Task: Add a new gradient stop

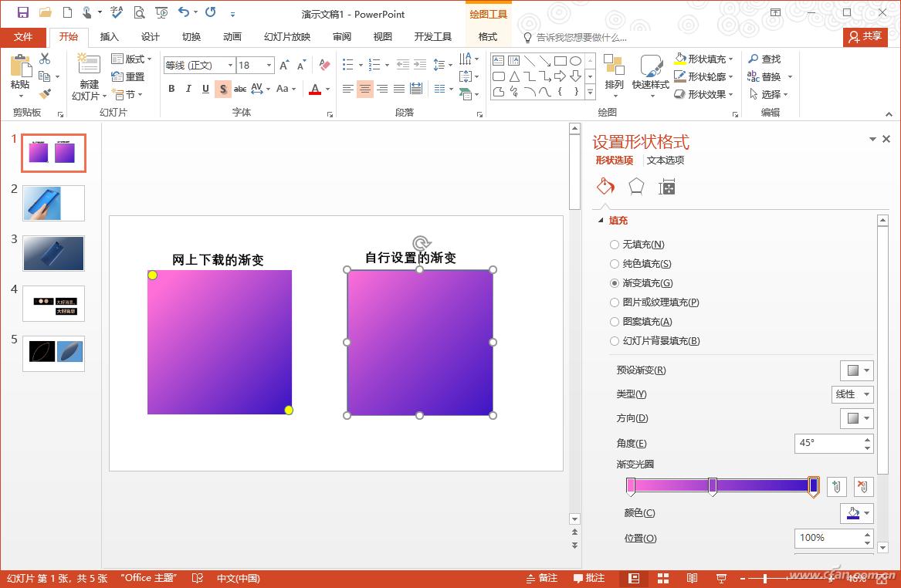Action: click(836, 486)
